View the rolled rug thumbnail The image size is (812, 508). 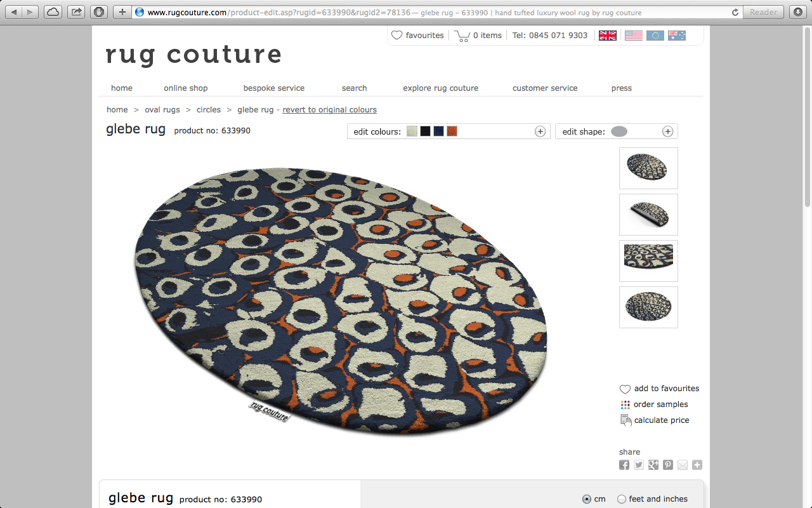pyautogui.click(x=648, y=215)
